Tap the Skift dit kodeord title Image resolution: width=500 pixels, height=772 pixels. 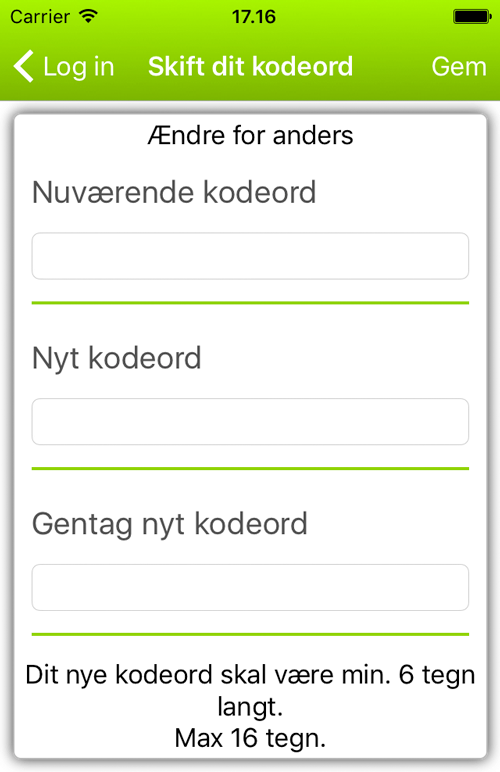(250, 66)
